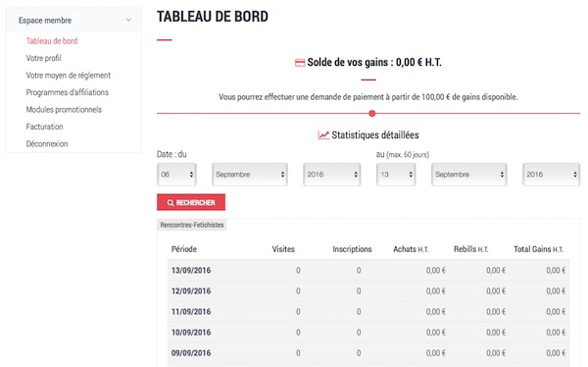This screenshot has width=588, height=367.
Task: Open Votre profil in the sidebar
Action: tap(43, 58)
